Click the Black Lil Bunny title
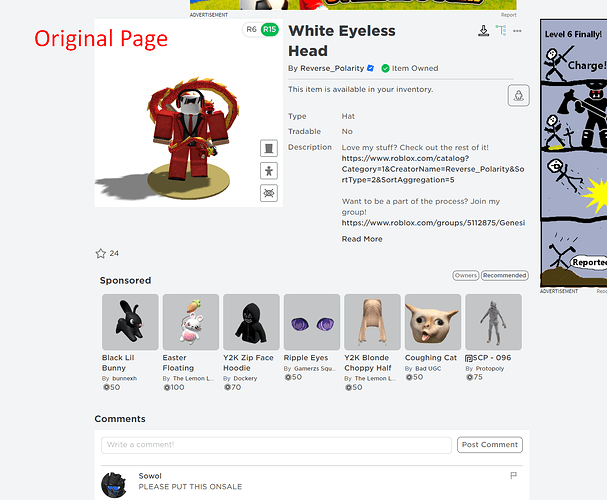This screenshot has height=500, width=607. click(118, 363)
